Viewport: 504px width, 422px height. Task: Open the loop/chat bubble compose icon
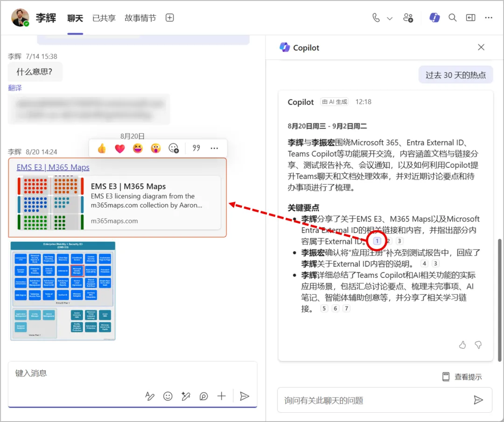click(203, 396)
